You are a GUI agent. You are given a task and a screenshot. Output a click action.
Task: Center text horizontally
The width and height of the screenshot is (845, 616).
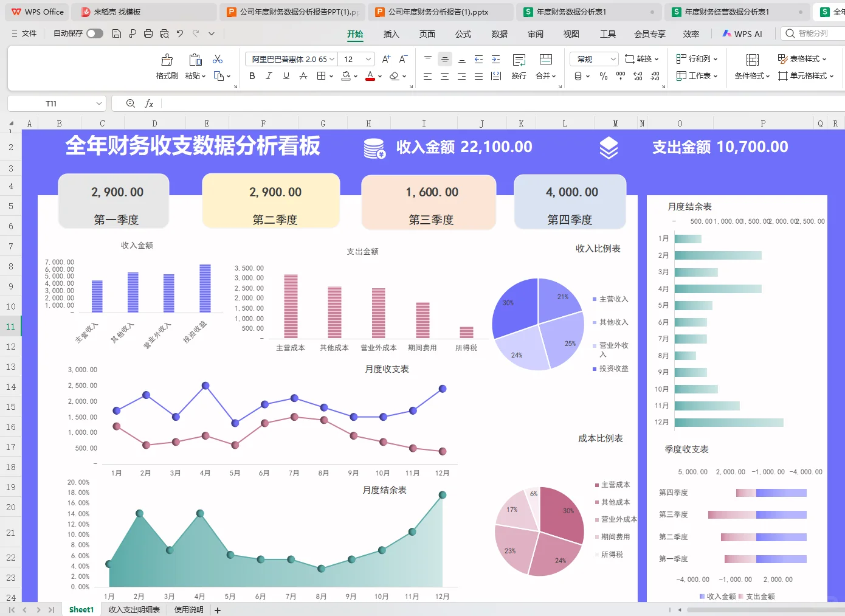pos(445,76)
